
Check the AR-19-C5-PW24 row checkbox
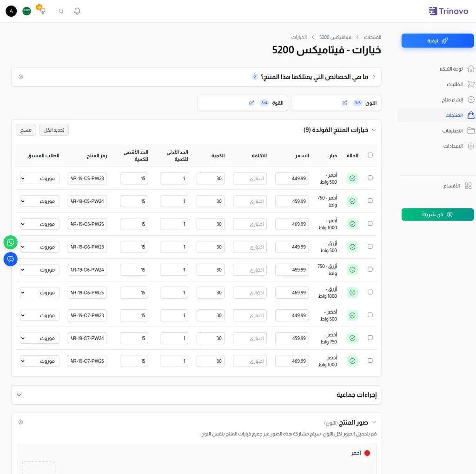370,200
